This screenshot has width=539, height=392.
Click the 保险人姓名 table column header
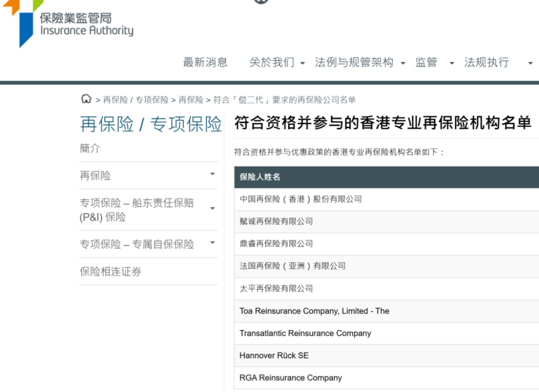tap(260, 177)
